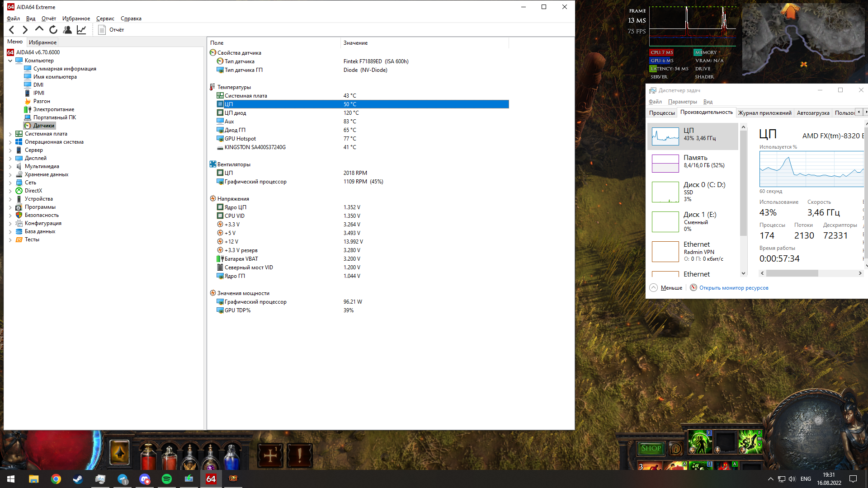
Task: Open the Отчёт menu in AIDA64
Action: coord(49,19)
